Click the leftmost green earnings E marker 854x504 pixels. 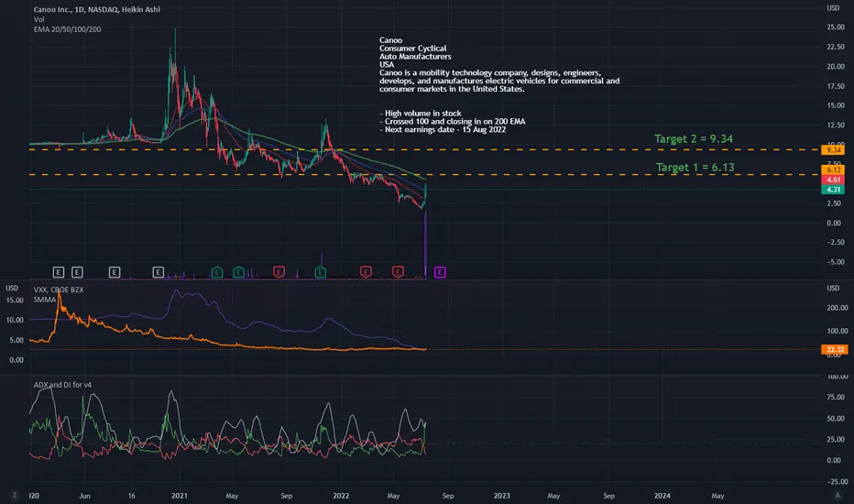point(217,272)
